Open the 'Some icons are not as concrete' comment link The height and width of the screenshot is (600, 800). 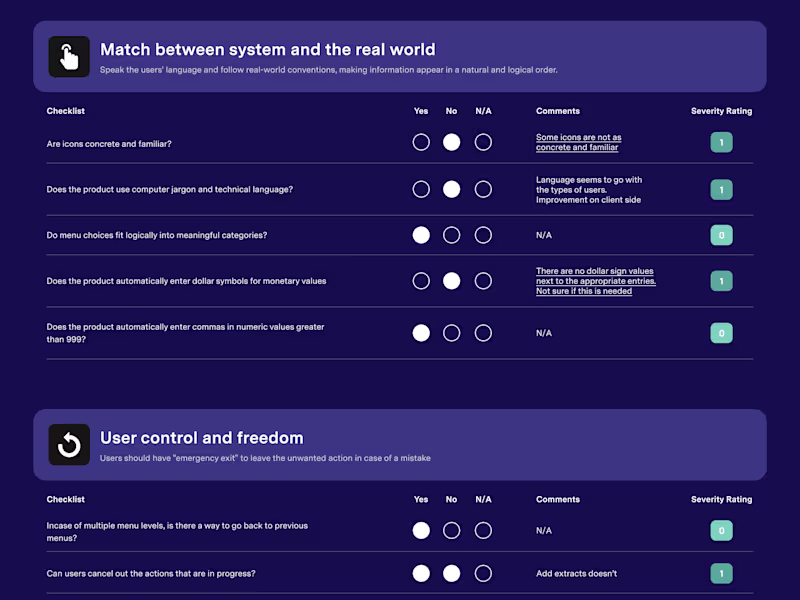[578, 142]
